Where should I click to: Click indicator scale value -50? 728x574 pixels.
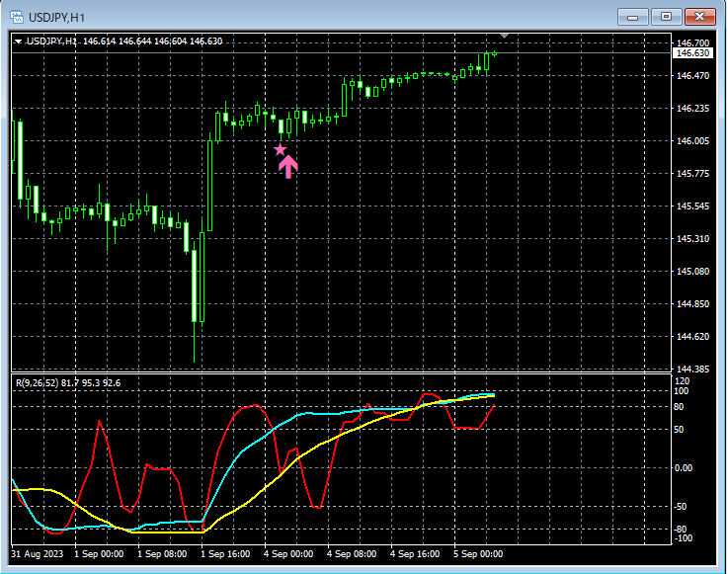point(681,506)
